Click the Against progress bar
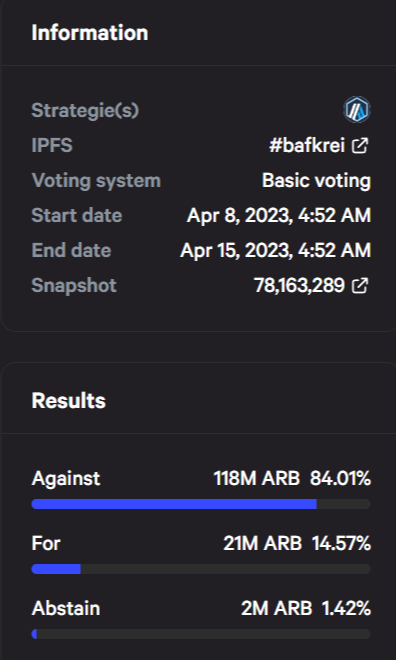Screen dimensions: 396x660 coord(201,504)
